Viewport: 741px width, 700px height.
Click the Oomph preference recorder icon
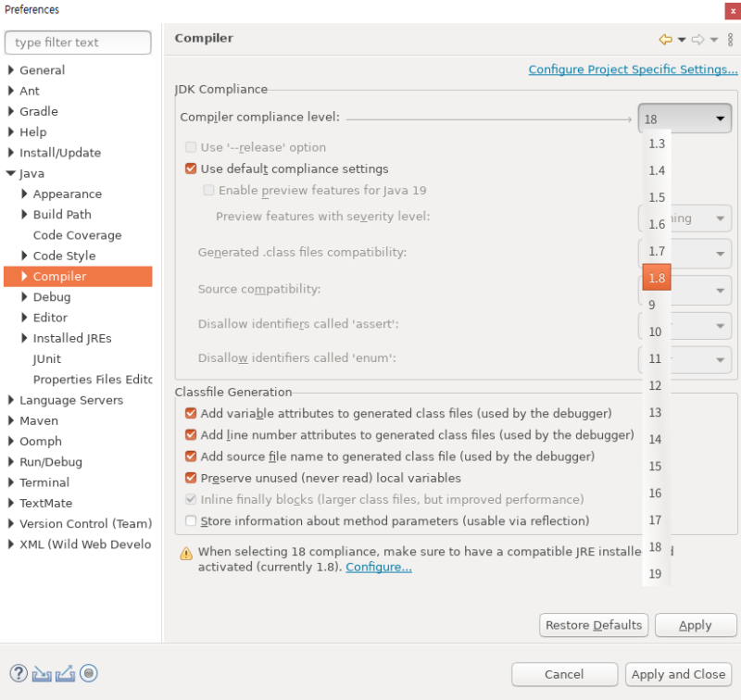tap(88, 673)
